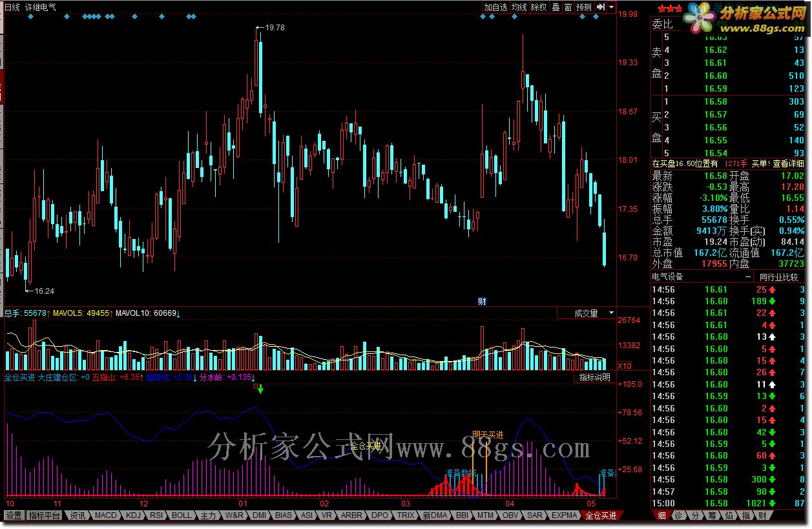Switch to the 财 finance tab at bottom right
Screen dimensions: 812x529
[x=762, y=515]
